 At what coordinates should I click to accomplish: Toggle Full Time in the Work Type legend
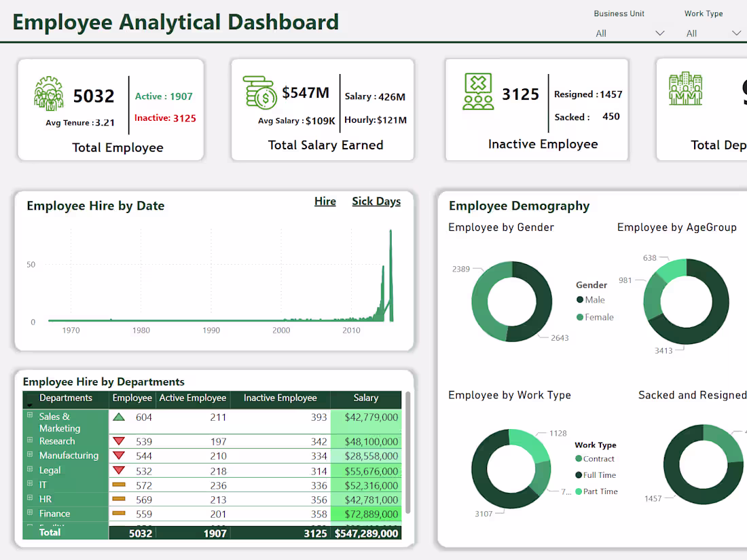pyautogui.click(x=596, y=475)
